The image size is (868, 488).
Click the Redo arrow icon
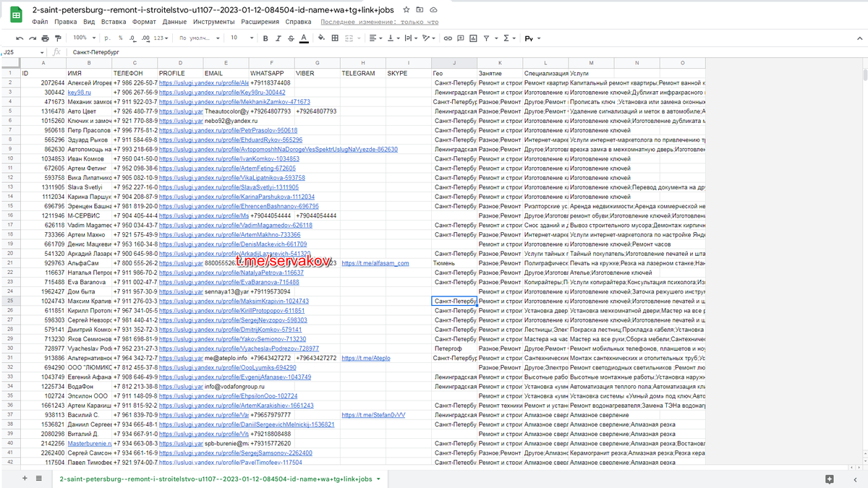33,38
